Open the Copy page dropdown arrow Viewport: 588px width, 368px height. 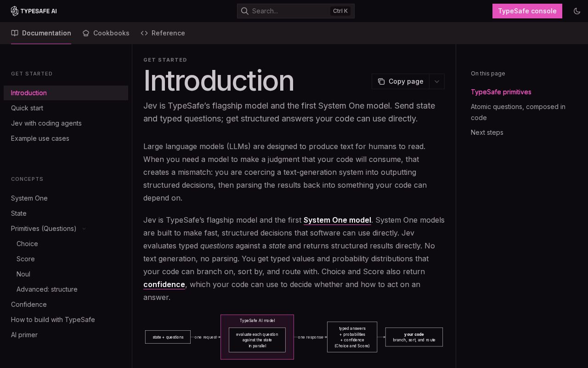(437, 81)
